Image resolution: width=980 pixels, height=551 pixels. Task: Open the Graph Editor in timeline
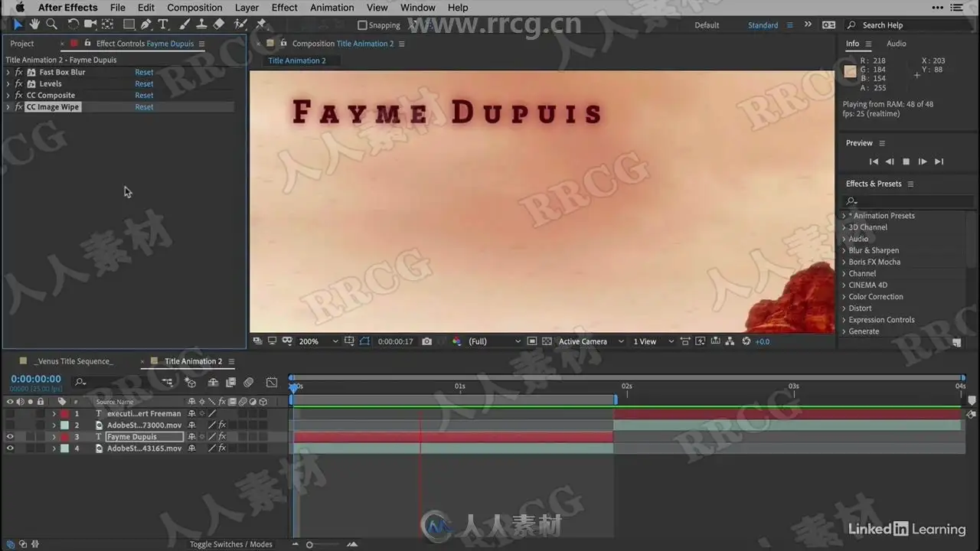[x=272, y=382]
